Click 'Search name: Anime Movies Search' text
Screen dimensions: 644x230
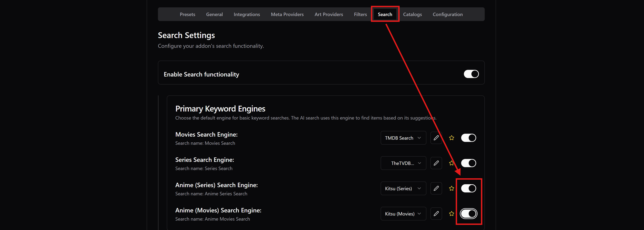213,219
